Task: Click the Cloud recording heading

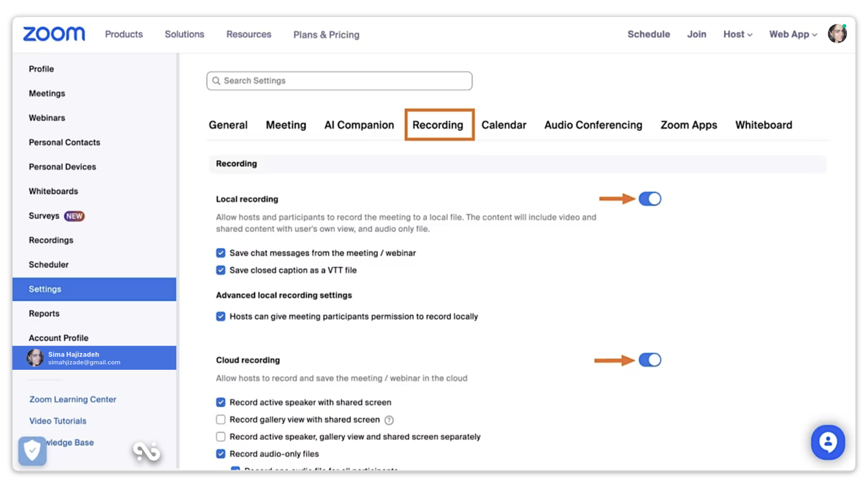Action: pos(248,360)
